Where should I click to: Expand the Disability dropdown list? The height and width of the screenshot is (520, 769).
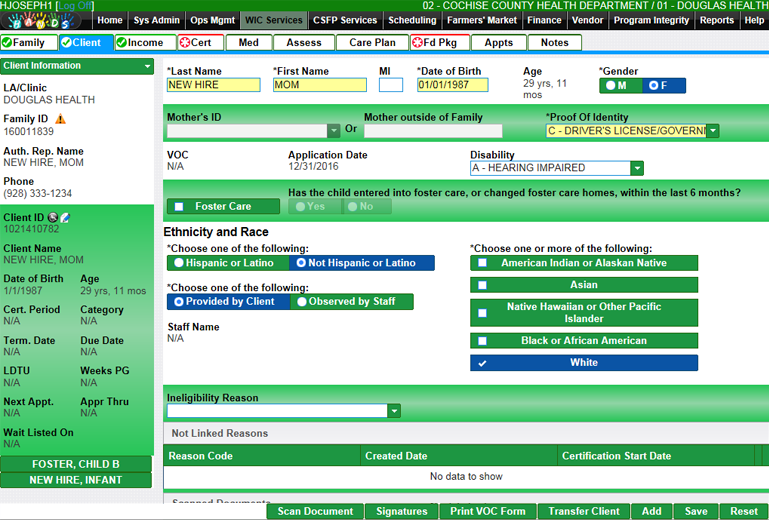(x=636, y=168)
